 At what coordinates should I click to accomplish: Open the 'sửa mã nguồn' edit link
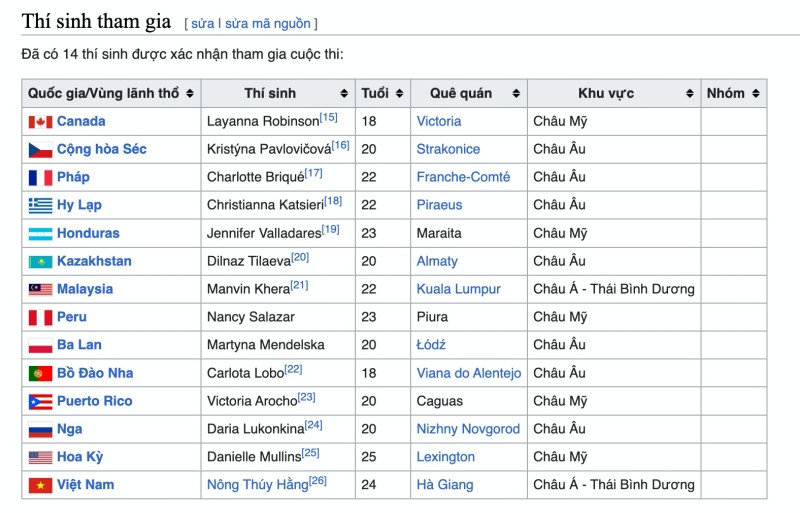point(267,23)
